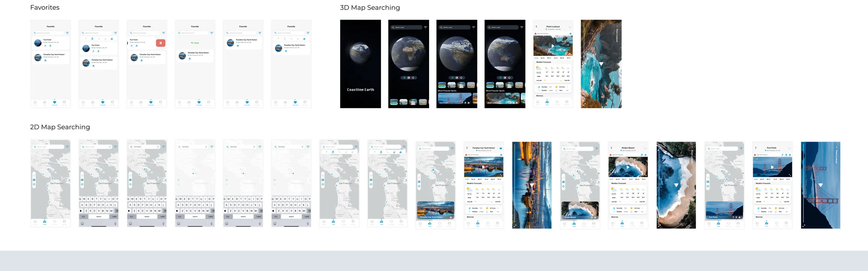Favorite Point Lookout with the heart outline
Screen dimensions: 868x271
click(x=570, y=27)
